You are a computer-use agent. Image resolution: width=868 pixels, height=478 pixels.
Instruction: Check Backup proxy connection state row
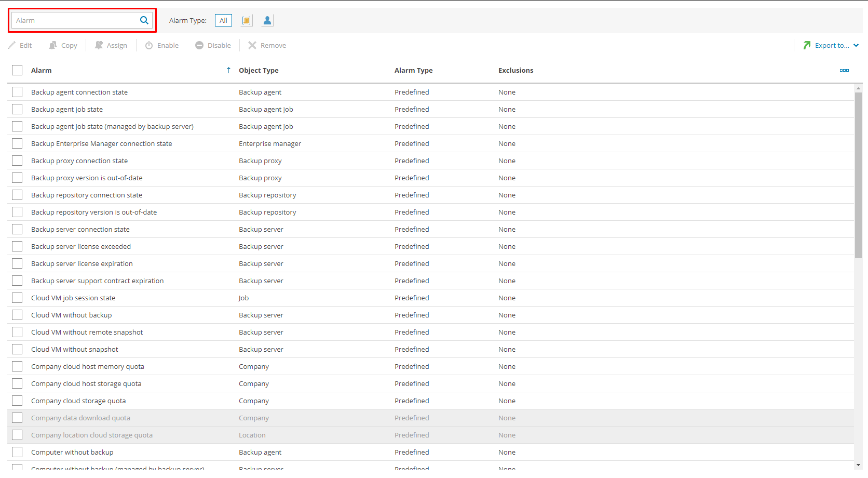pyautogui.click(x=17, y=161)
